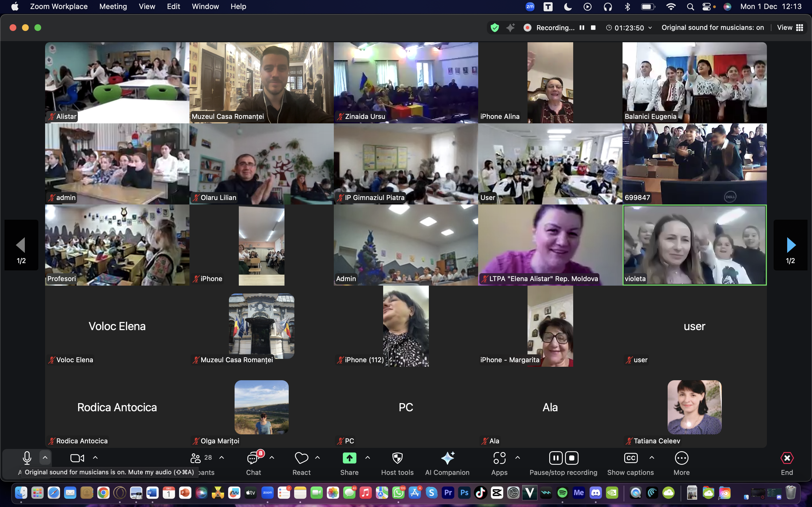The width and height of the screenshot is (812, 507).
Task: Open Host tools shield icon
Action: (397, 458)
